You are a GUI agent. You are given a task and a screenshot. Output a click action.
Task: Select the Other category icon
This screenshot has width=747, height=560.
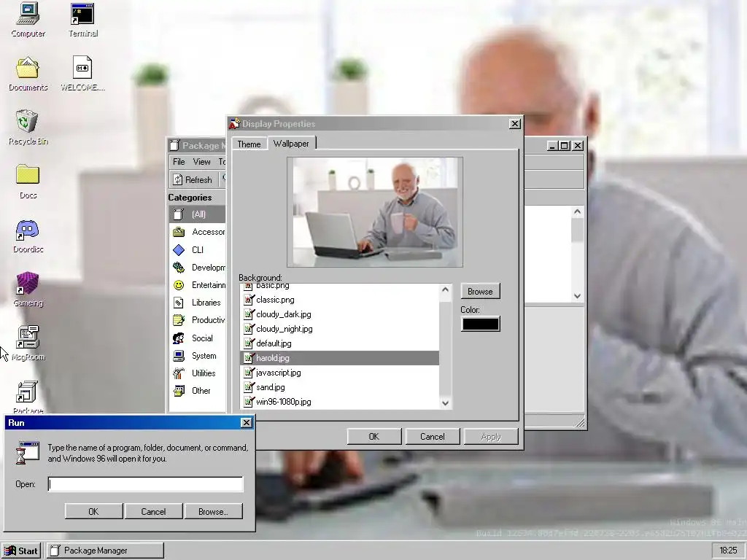[179, 391]
